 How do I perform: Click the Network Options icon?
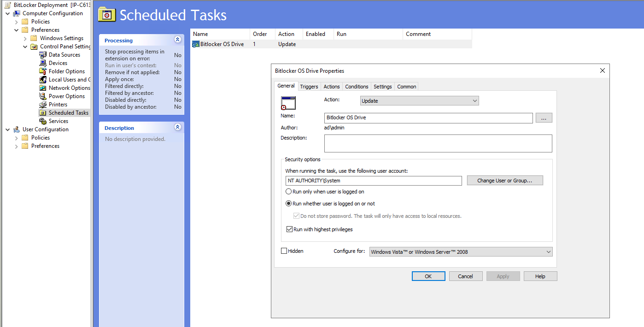coord(43,88)
